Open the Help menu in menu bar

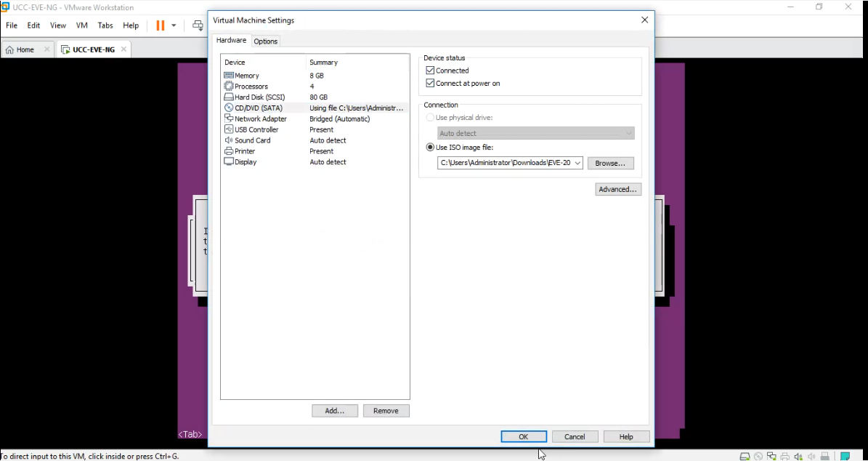point(131,25)
